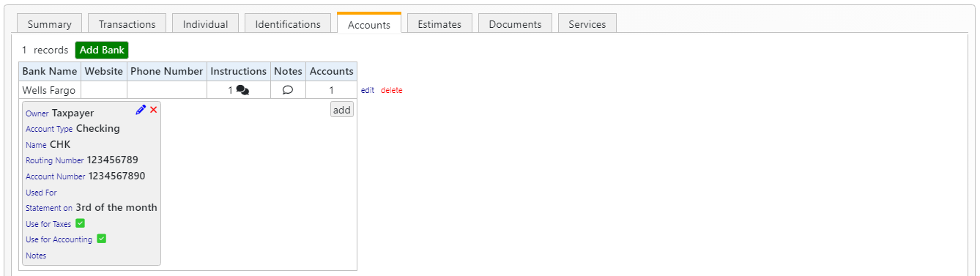This screenshot has height=276, width=980.
Task: Go to the Individual tab
Action: [206, 24]
